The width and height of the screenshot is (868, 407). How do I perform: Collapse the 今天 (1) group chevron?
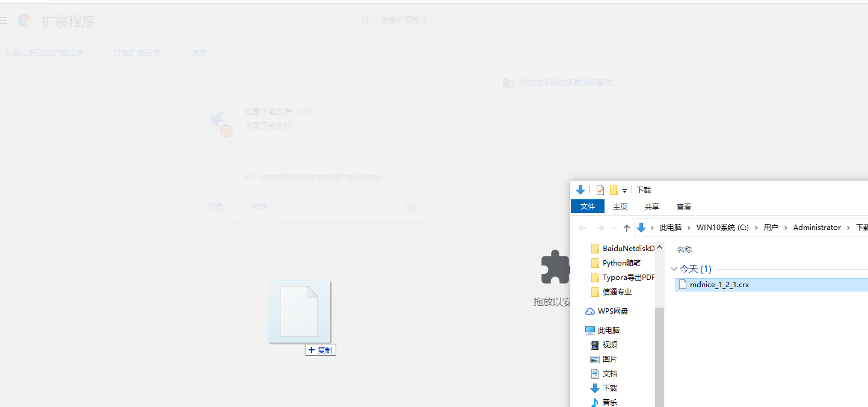674,269
